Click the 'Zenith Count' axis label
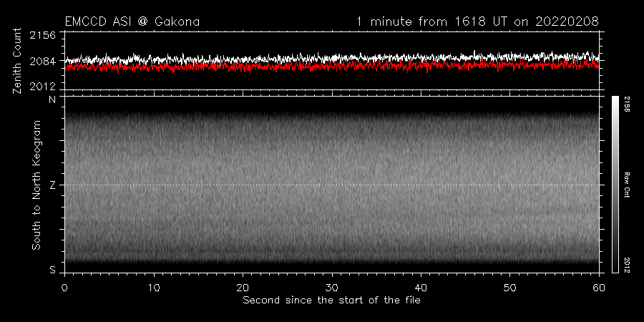 tap(17, 61)
